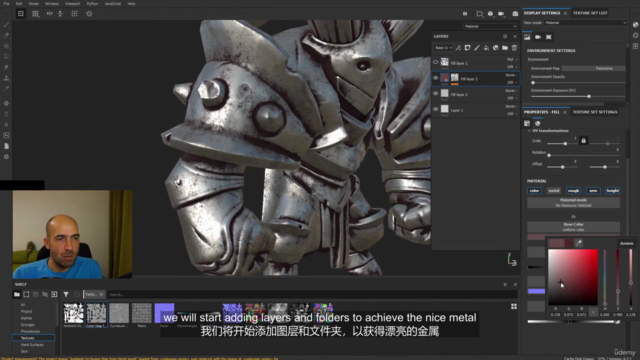
Task: Open the camera settings tab in Display Settings
Action: [x=538, y=37]
